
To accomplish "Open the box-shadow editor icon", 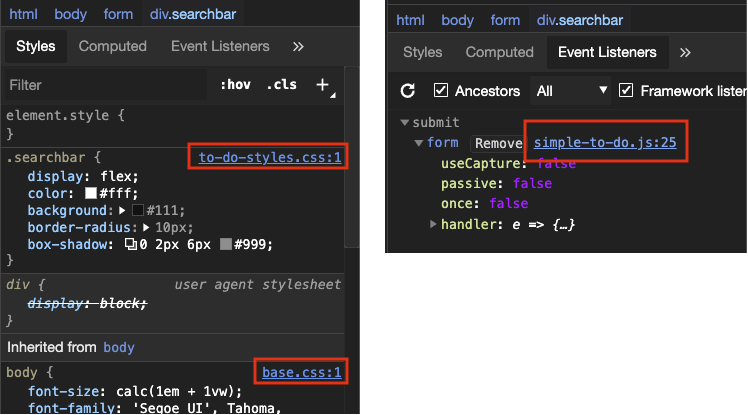I will coord(130,244).
